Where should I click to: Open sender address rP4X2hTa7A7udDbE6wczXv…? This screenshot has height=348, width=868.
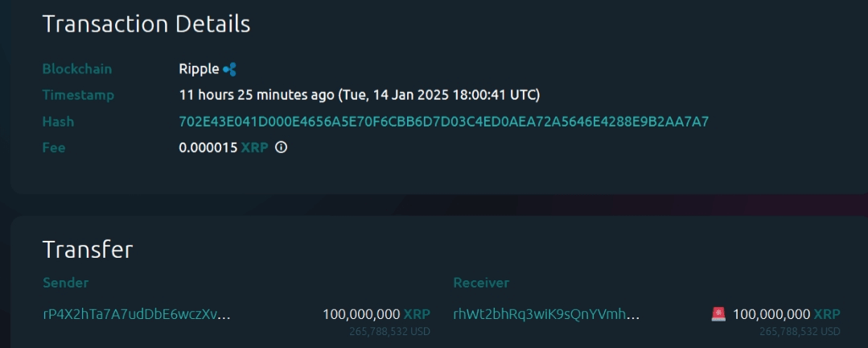click(x=137, y=314)
